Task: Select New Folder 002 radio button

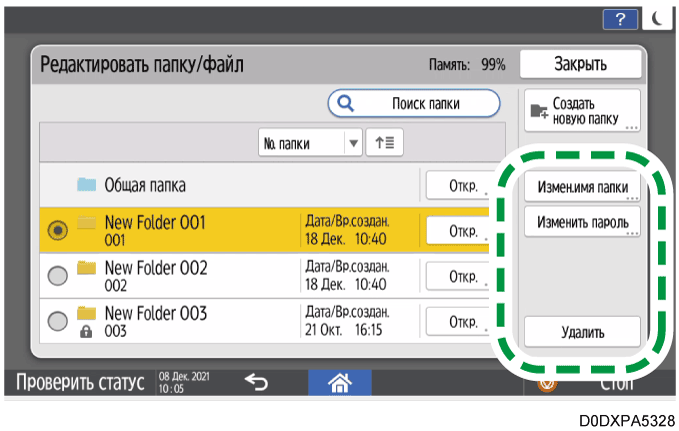Action: 58,276
